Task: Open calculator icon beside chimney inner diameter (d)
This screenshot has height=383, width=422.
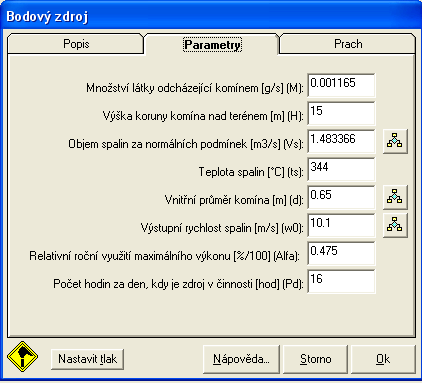Action: (x=395, y=197)
